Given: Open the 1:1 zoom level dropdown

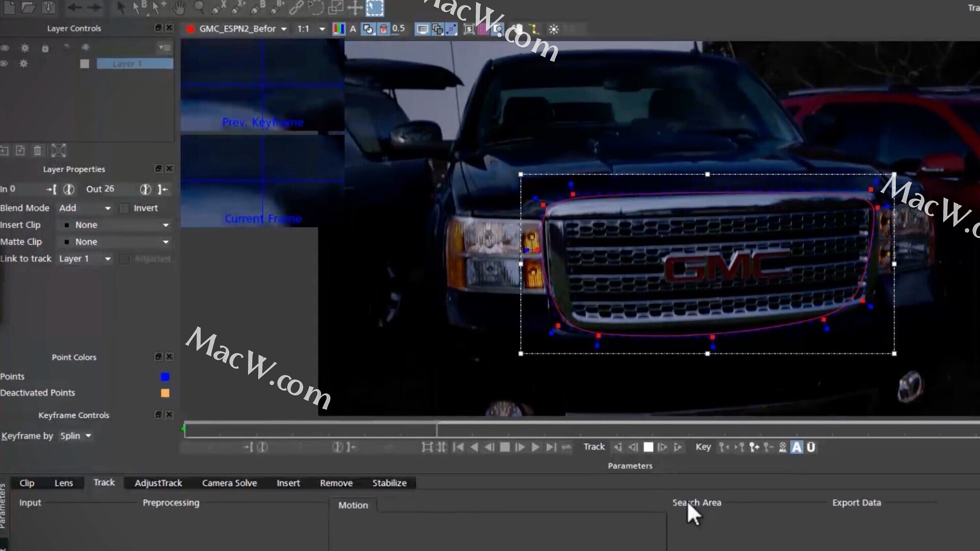Looking at the screenshot, I should tap(311, 29).
